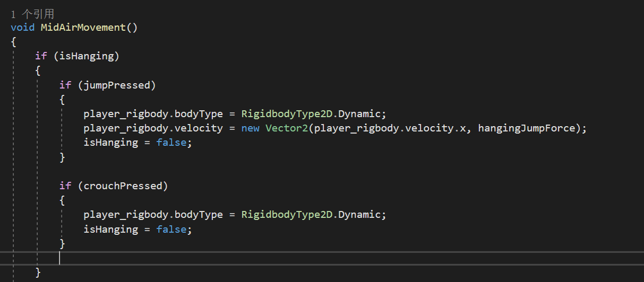Click RigidbodyType2D in the crouchPressed block
Screen dimensions: 644x282
tap(287, 215)
